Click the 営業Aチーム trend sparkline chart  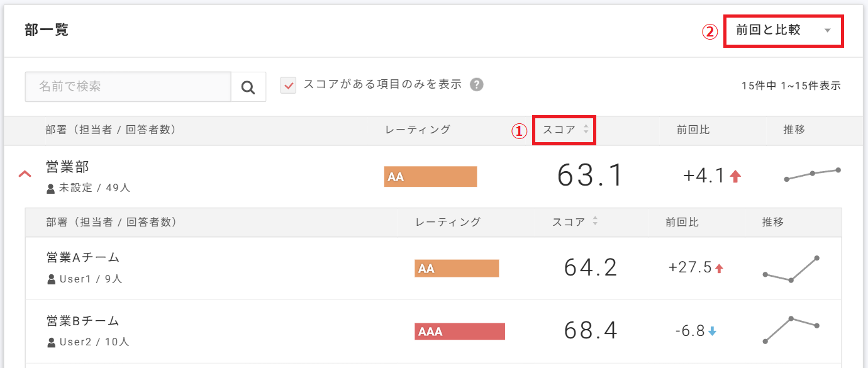point(791,269)
